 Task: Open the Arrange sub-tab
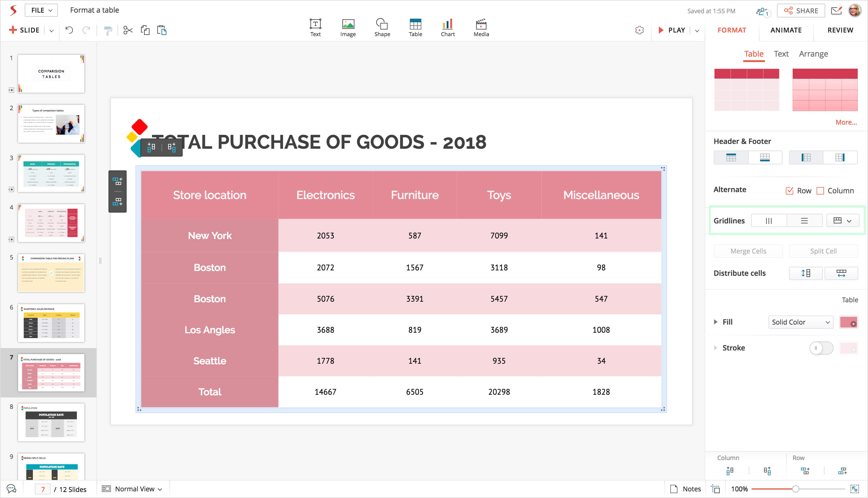pos(813,54)
